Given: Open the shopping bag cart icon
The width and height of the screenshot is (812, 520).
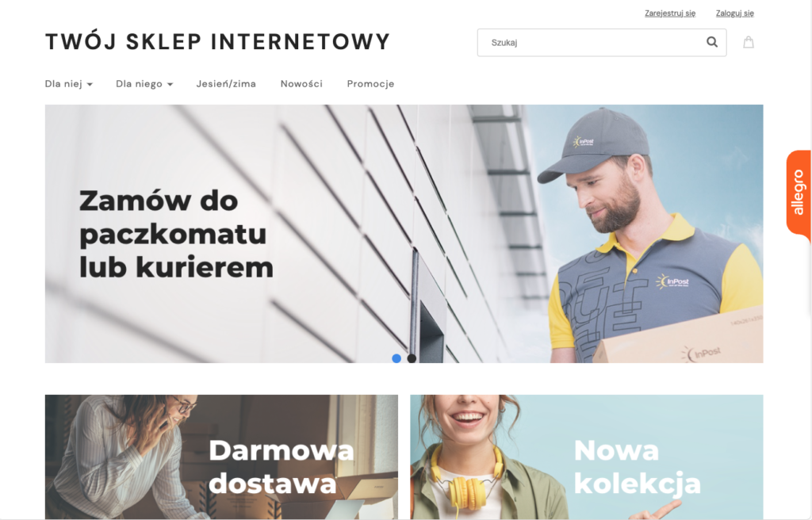Looking at the screenshot, I should click(749, 42).
